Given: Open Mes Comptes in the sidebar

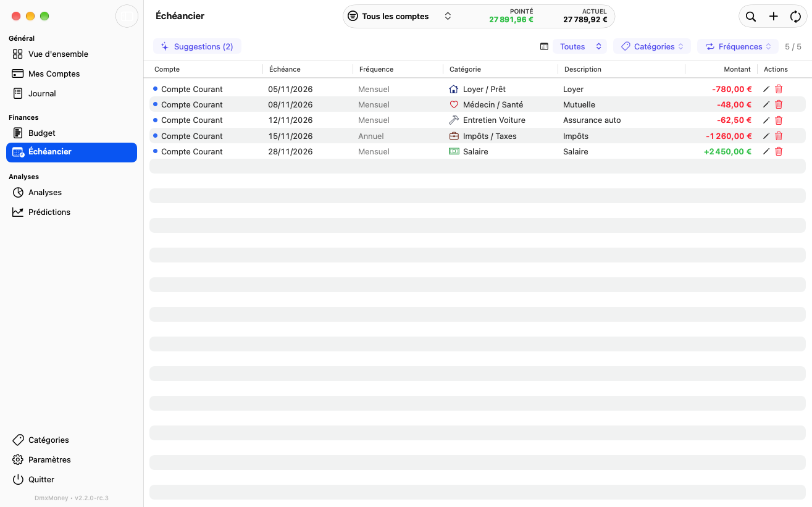Looking at the screenshot, I should point(72,73).
